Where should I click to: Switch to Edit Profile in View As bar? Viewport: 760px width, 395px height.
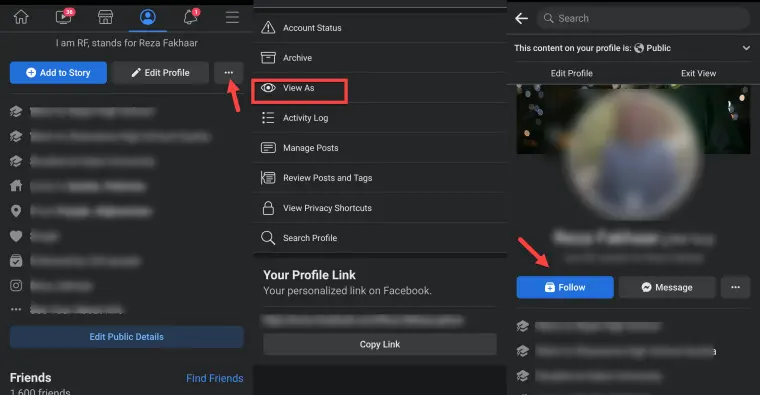pyautogui.click(x=571, y=73)
